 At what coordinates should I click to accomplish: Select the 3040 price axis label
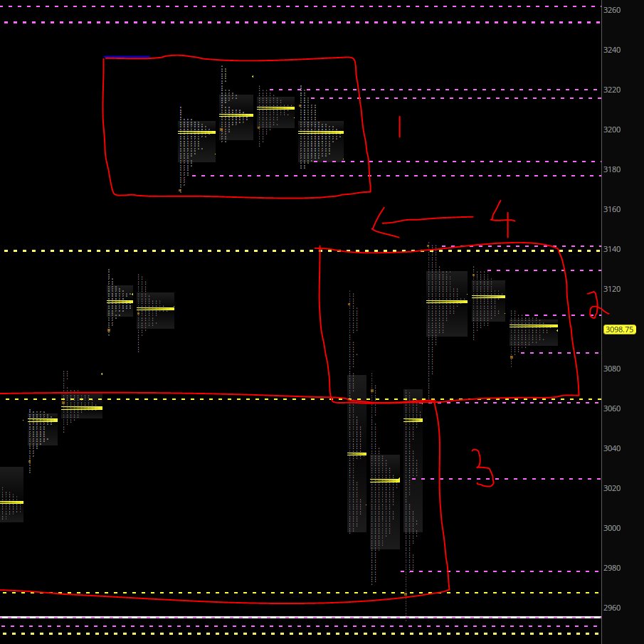(611, 448)
